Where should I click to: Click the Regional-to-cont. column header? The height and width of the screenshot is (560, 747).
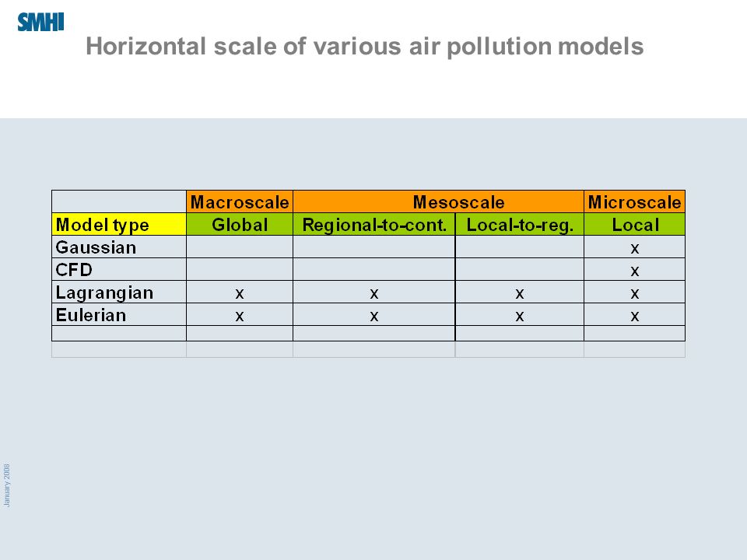pyautogui.click(x=374, y=224)
